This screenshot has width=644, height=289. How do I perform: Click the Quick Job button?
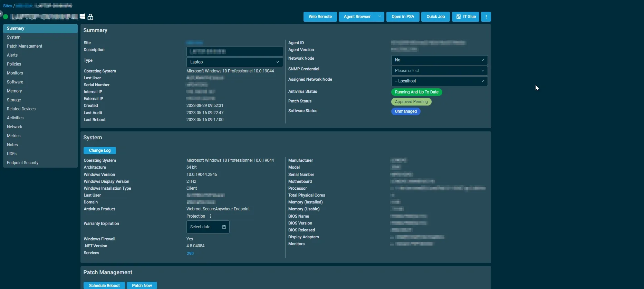pyautogui.click(x=435, y=17)
